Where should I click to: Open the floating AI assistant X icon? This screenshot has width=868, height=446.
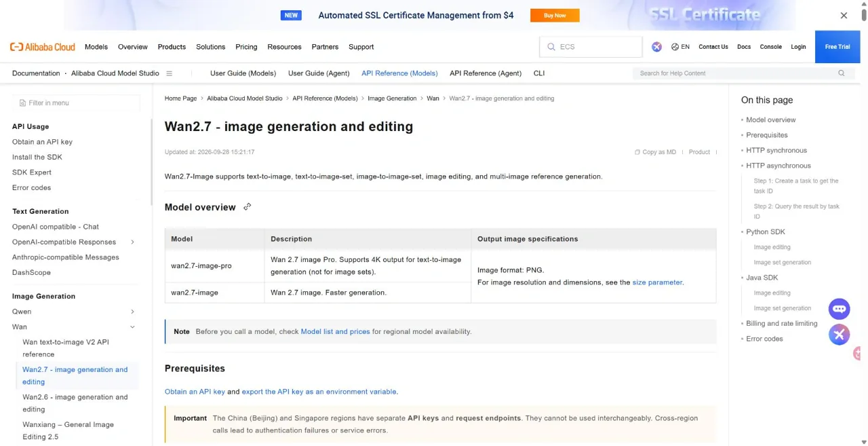(839, 334)
